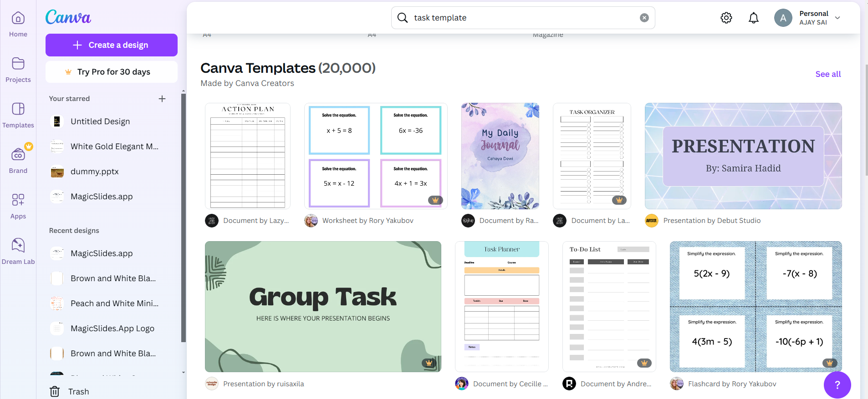
Task: Open Dream Lab from the sidebar
Action: [x=18, y=252]
